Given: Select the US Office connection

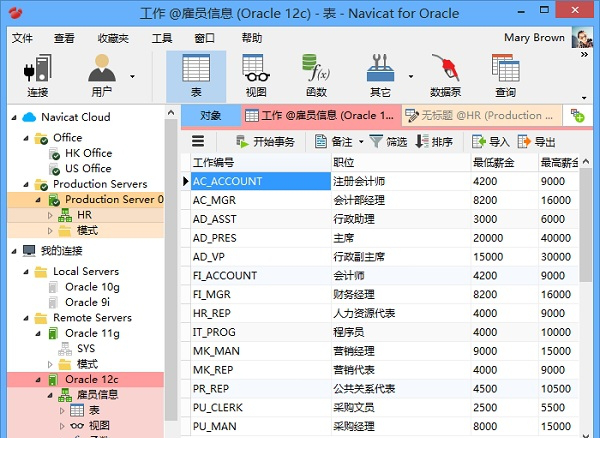Looking at the screenshot, I should coord(88,168).
